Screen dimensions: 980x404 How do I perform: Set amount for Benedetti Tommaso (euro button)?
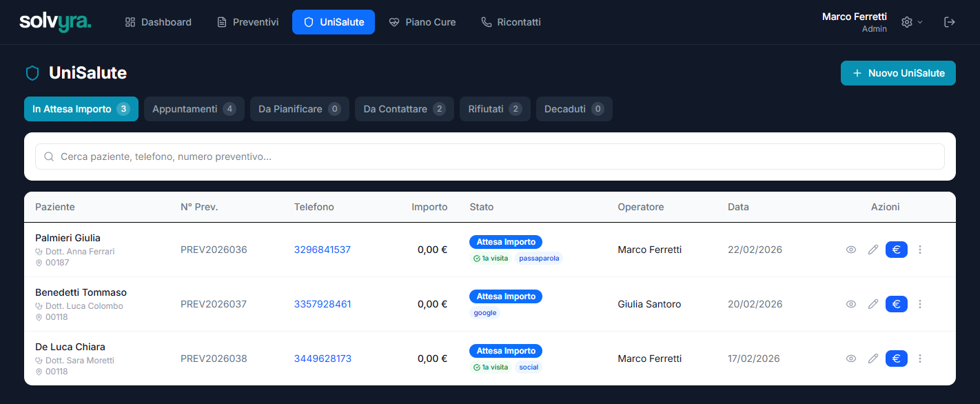point(897,304)
